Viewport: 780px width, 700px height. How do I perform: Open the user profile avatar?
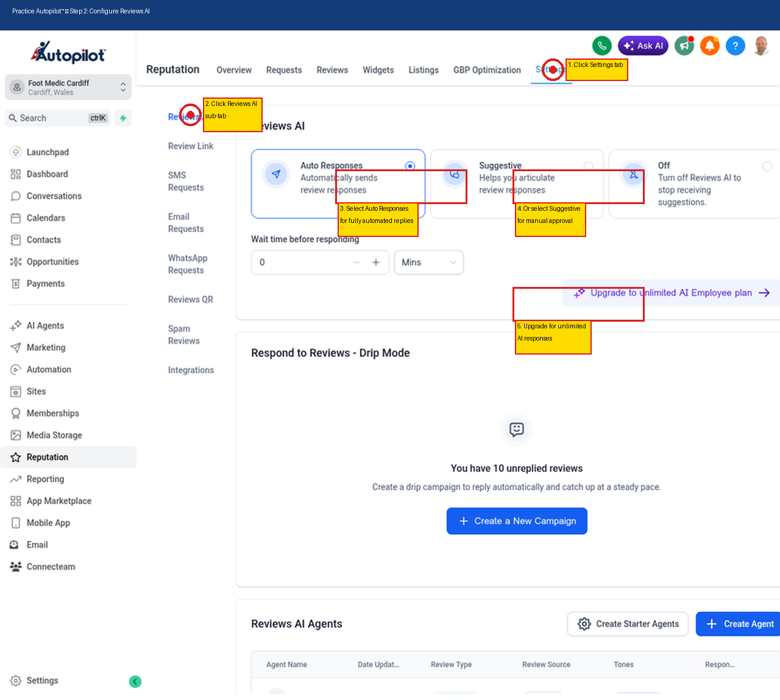point(761,46)
